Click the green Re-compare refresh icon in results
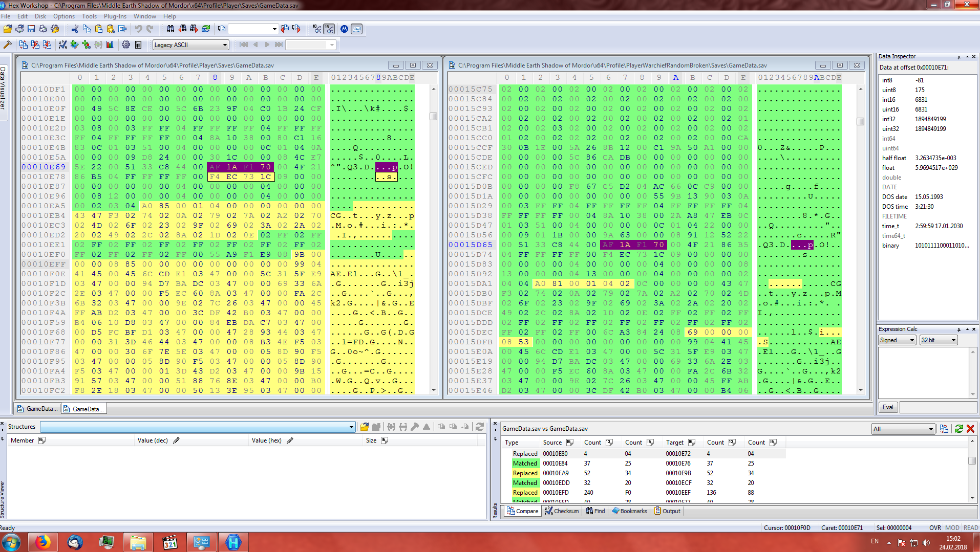The width and height of the screenshot is (980, 552). click(958, 429)
